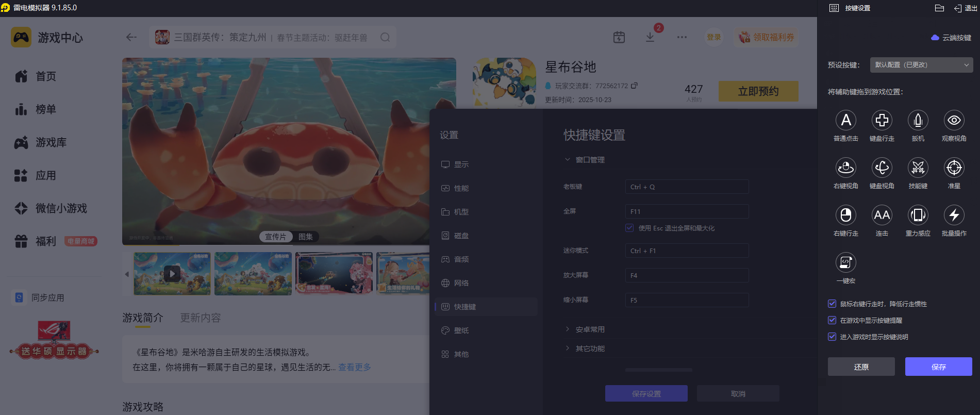Select the 准星 crosshair icon
The image size is (980, 415).
(x=954, y=168)
